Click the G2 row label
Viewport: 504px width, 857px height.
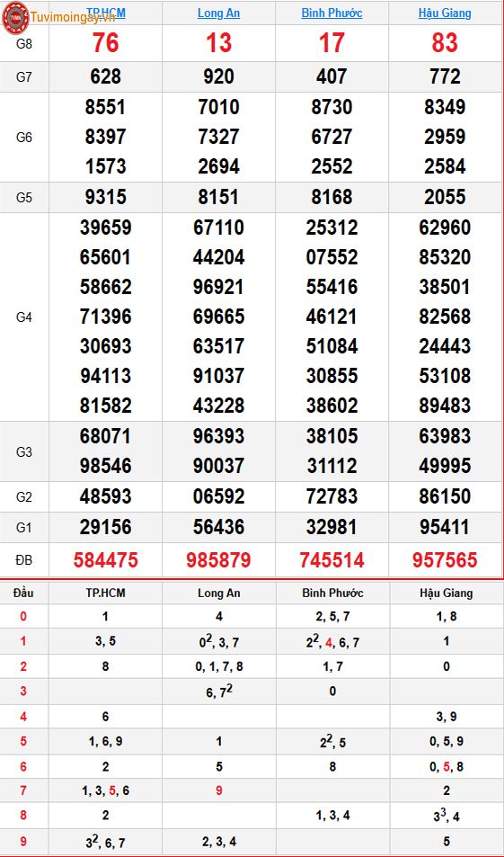24,496
